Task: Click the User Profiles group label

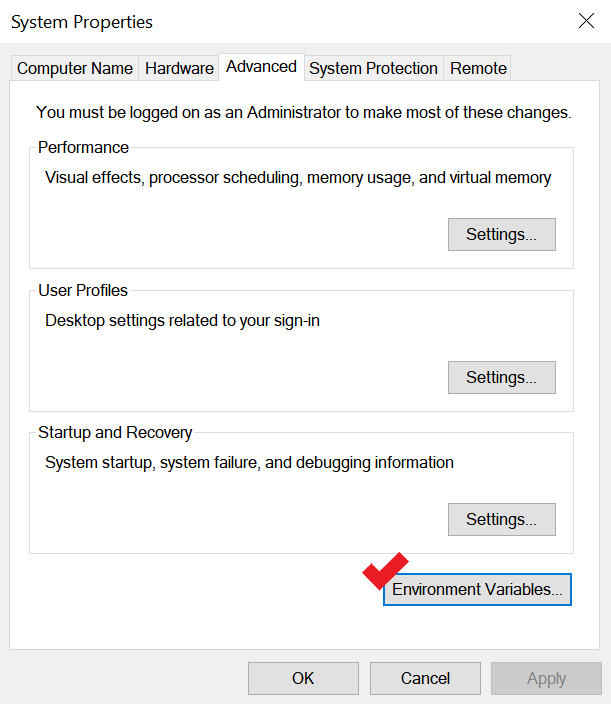Action: 83,290
